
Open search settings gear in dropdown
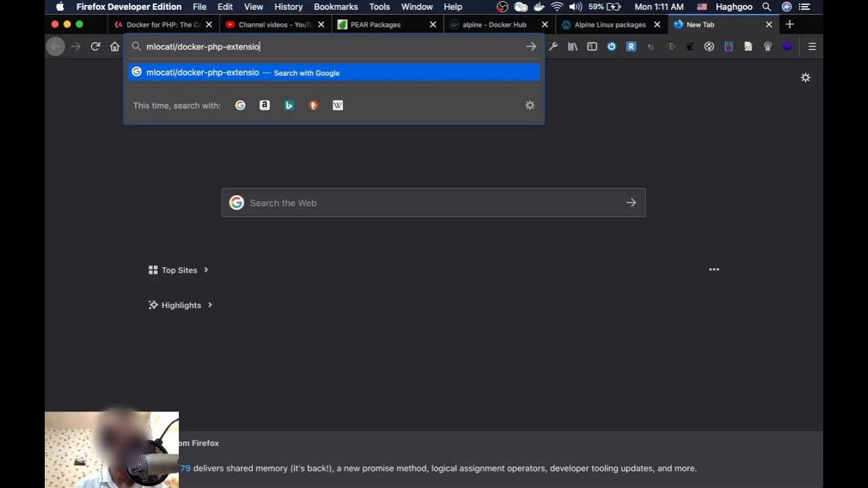(530, 105)
